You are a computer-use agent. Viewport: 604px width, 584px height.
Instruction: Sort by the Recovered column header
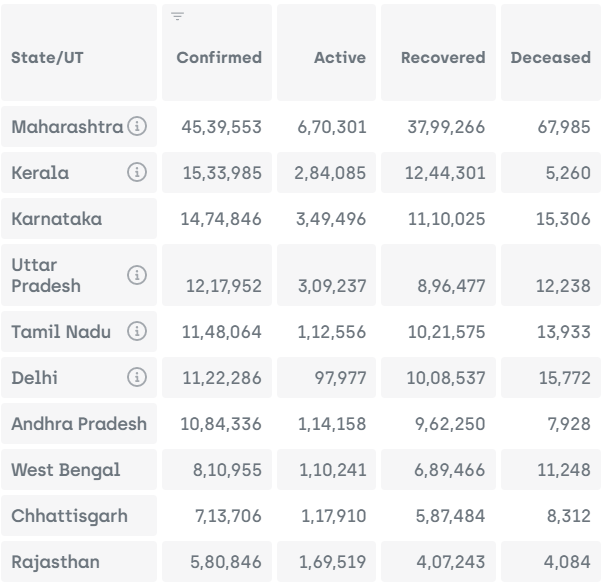(x=443, y=58)
